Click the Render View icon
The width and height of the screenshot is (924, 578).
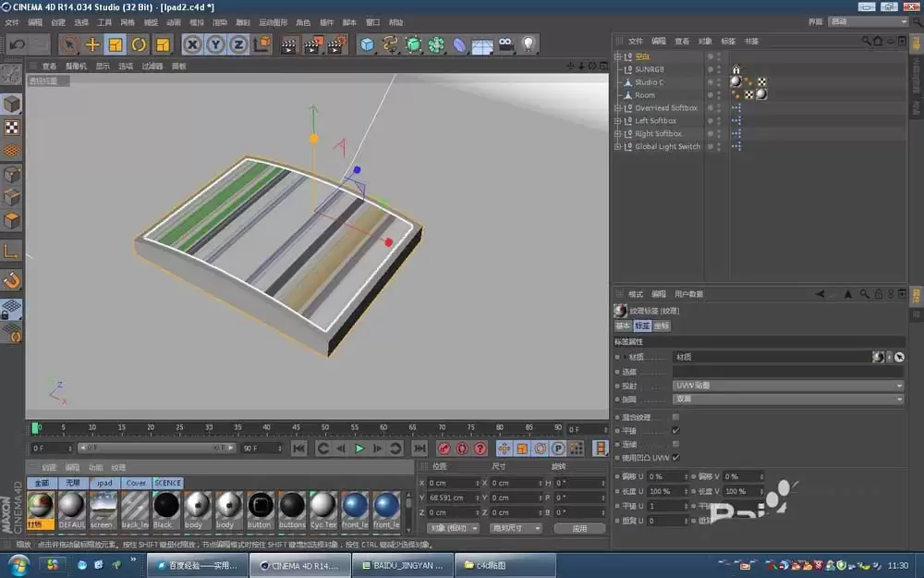[288, 43]
